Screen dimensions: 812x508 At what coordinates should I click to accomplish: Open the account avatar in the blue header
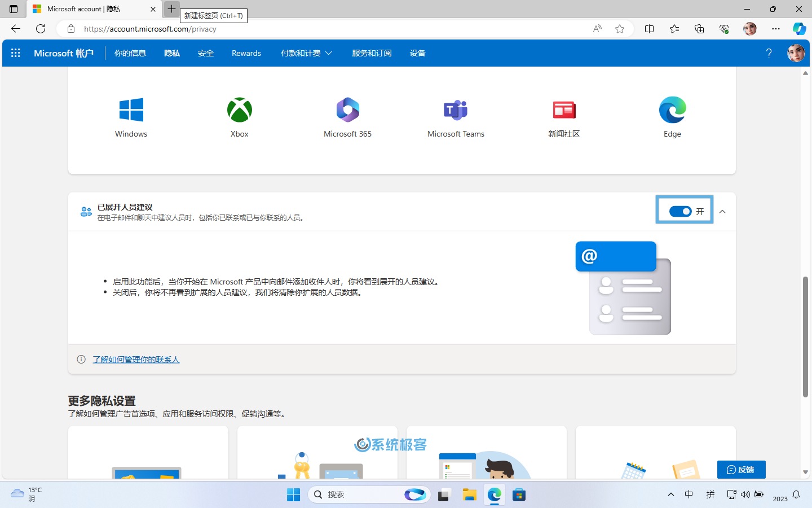coord(796,53)
